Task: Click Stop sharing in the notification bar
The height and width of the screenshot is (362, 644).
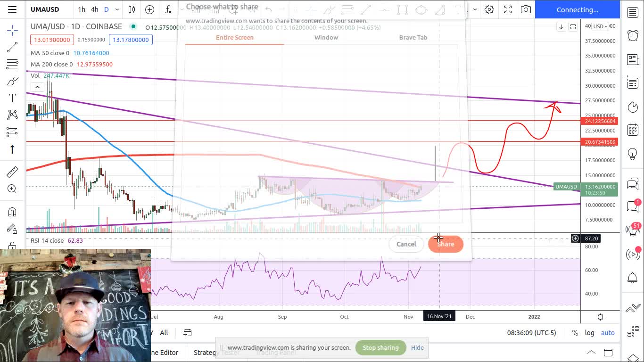Action: (380, 348)
